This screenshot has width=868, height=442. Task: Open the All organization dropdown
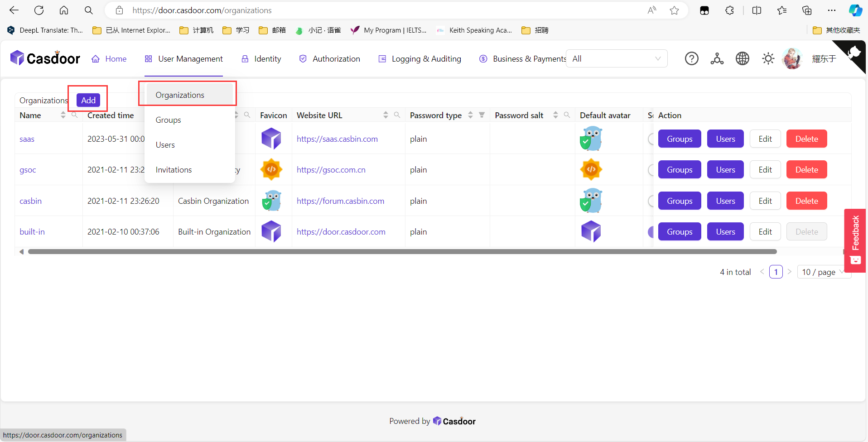click(x=616, y=58)
